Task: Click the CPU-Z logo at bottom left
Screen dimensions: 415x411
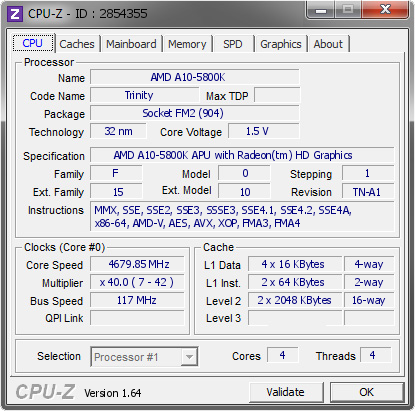Action: click(x=45, y=391)
